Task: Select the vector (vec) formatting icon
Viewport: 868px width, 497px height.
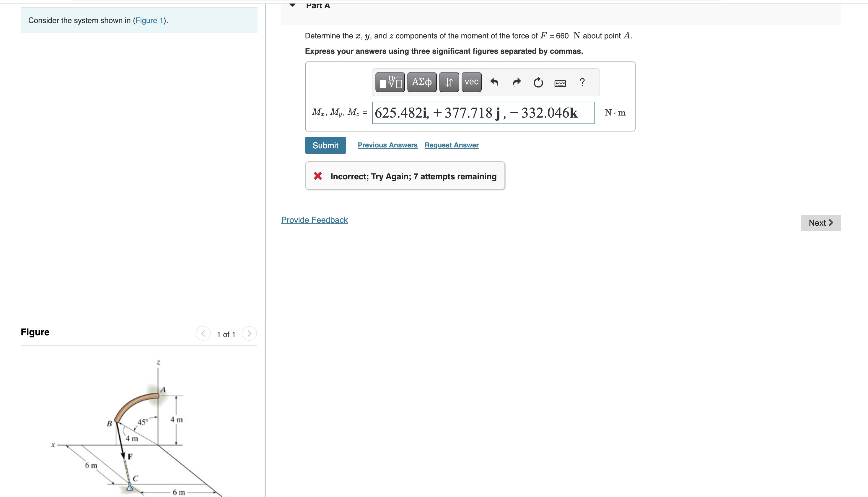Action: 472,82
